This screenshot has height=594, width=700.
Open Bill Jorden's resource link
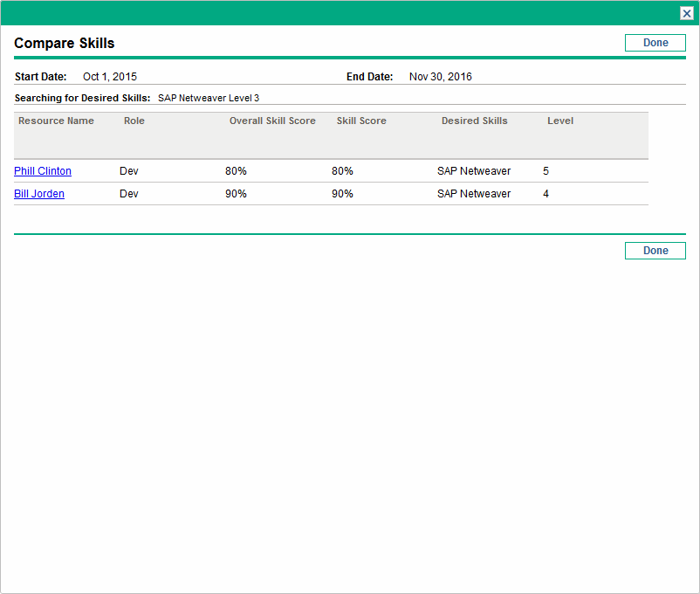[x=39, y=194]
